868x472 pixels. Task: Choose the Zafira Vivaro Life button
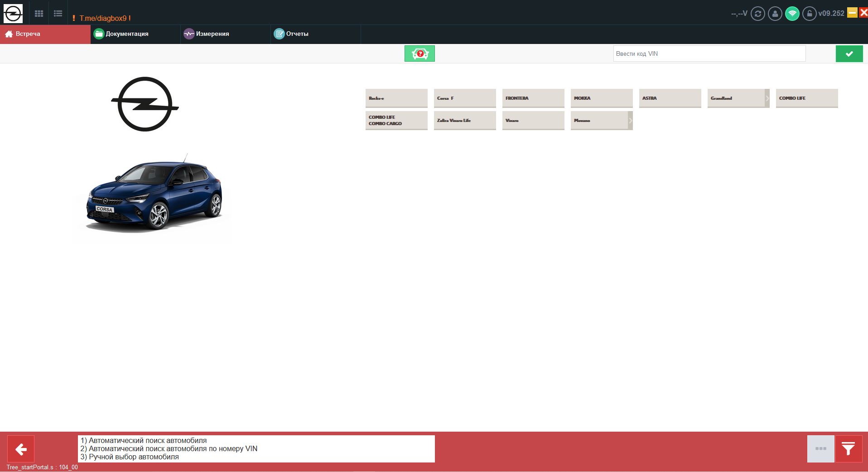pos(465,120)
